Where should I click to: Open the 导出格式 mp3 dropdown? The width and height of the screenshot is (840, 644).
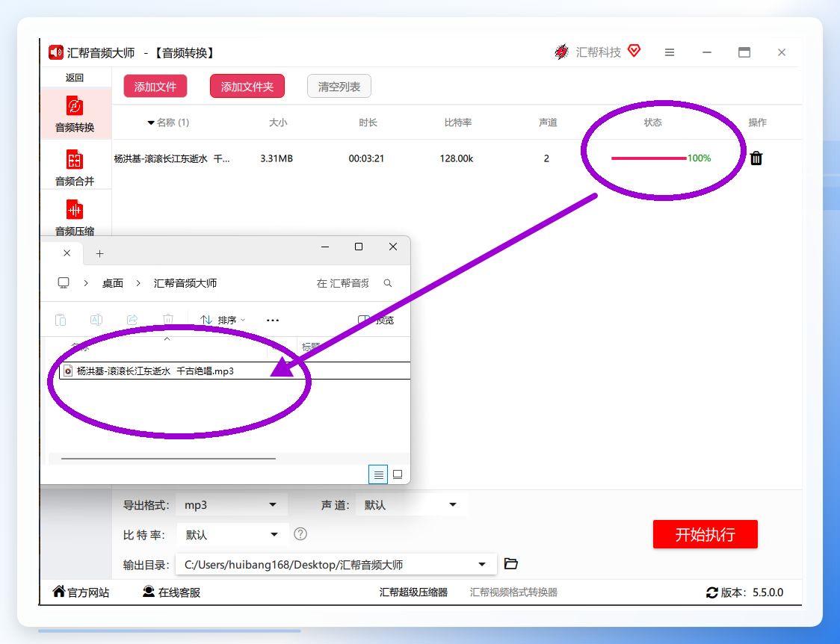click(232, 505)
